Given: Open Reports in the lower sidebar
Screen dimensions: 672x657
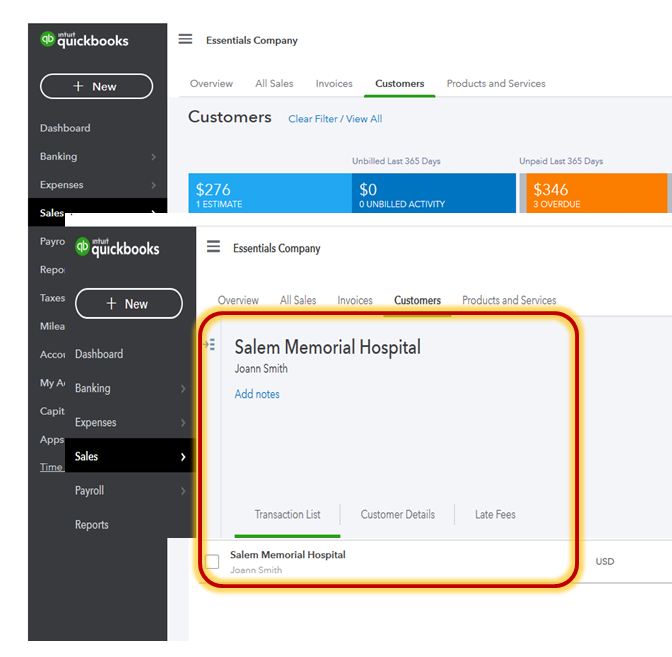Looking at the screenshot, I should tap(92, 525).
